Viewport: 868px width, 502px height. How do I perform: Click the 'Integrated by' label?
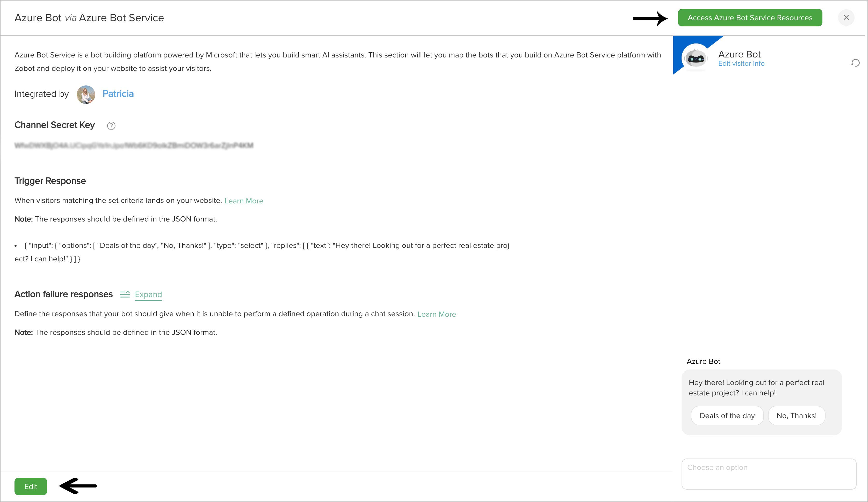tap(42, 94)
